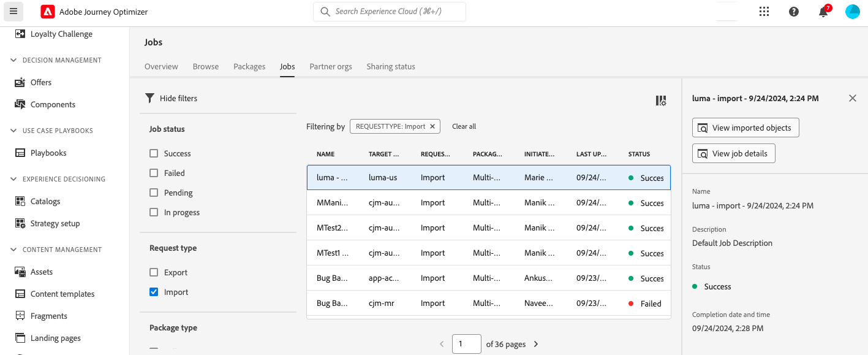
Task: Click the View imported objects button
Action: (745, 128)
